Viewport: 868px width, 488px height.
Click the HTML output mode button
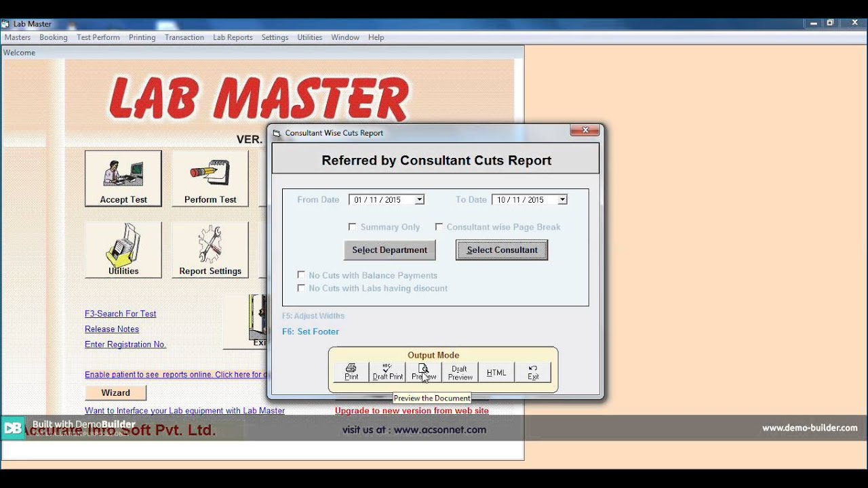click(496, 372)
